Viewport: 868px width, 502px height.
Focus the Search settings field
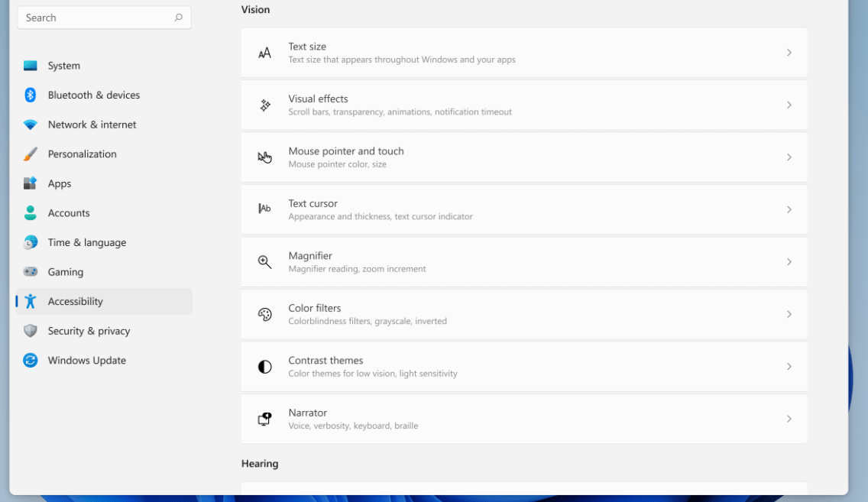click(96, 18)
